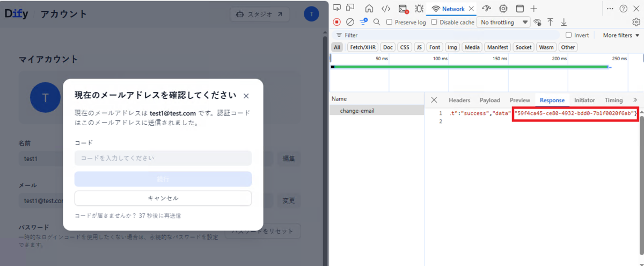
Task: Click the コード verification code input field
Action: pyautogui.click(x=163, y=158)
